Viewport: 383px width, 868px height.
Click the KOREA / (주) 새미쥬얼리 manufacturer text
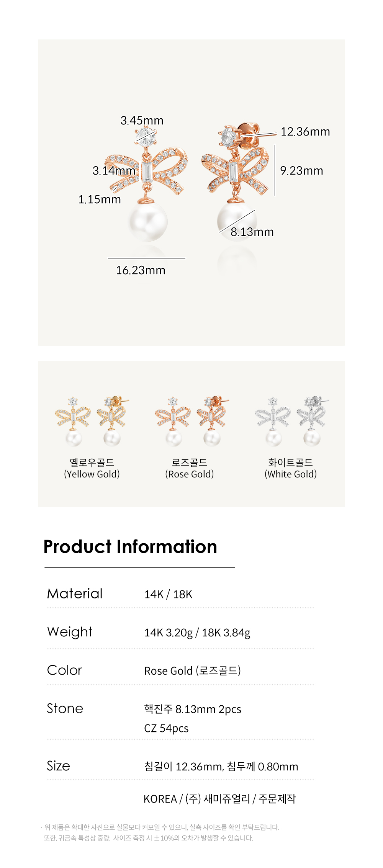[196, 799]
